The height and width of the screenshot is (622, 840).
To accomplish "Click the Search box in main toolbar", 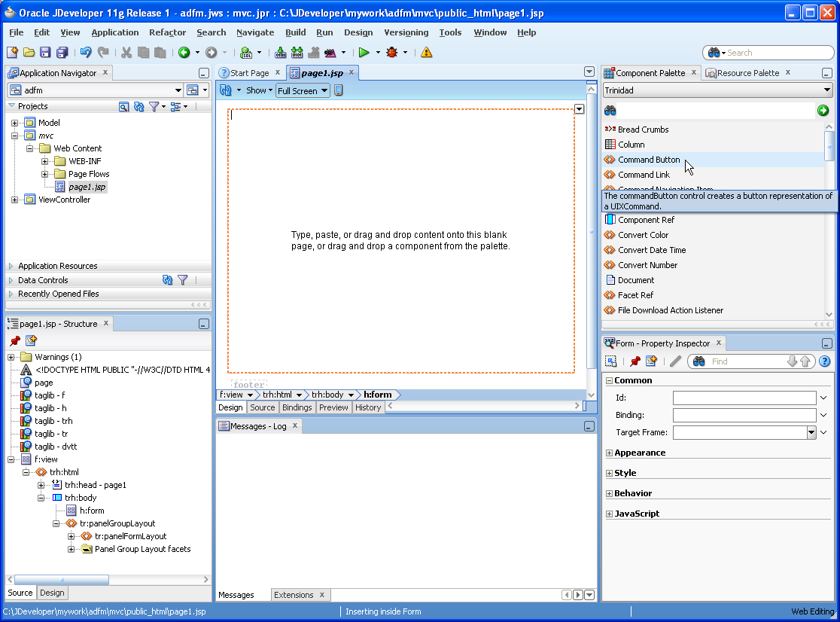I will point(768,53).
